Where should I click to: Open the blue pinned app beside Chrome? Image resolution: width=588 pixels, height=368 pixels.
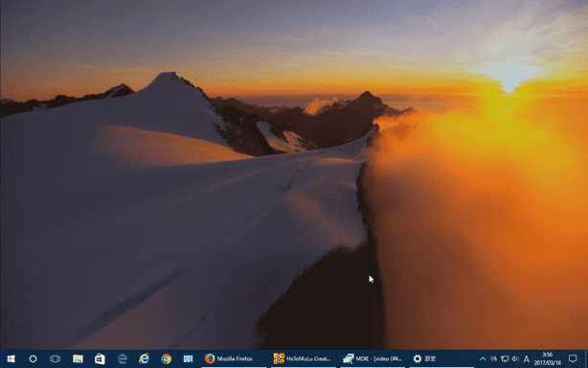pyautogui.click(x=189, y=359)
